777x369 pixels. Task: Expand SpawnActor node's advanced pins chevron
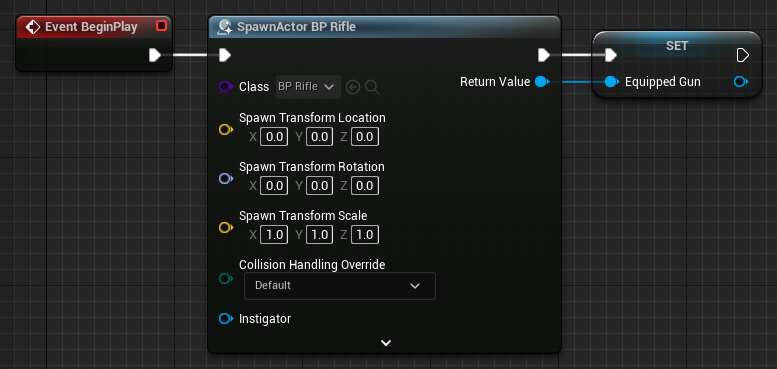386,343
